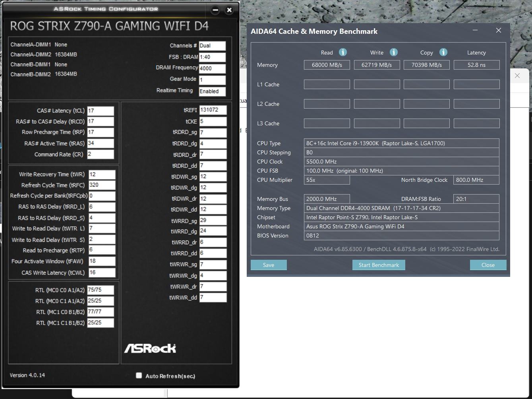532x399 pixels.
Task: Click the CPU Type value in AIDA64
Action: coord(402,143)
